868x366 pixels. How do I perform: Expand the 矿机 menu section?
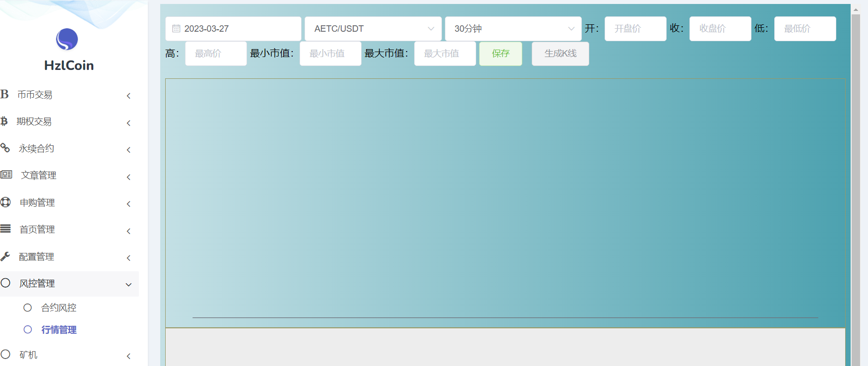click(x=128, y=356)
